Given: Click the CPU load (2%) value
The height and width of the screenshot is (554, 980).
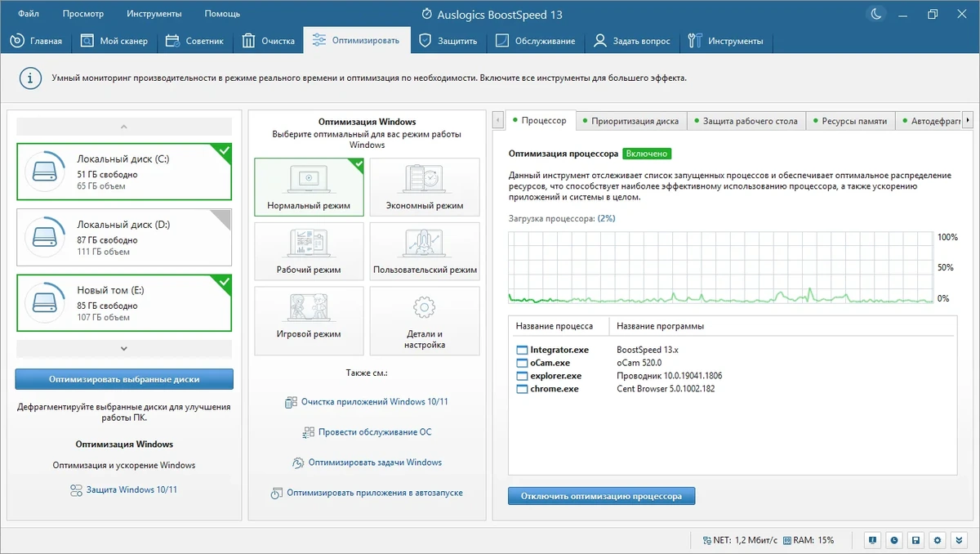Looking at the screenshot, I should [x=606, y=218].
